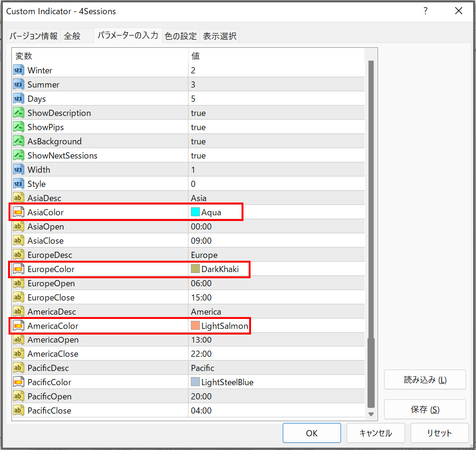476x450 pixels.
Task: Click the string icon beside AmericaOpen
Action: coord(18,340)
